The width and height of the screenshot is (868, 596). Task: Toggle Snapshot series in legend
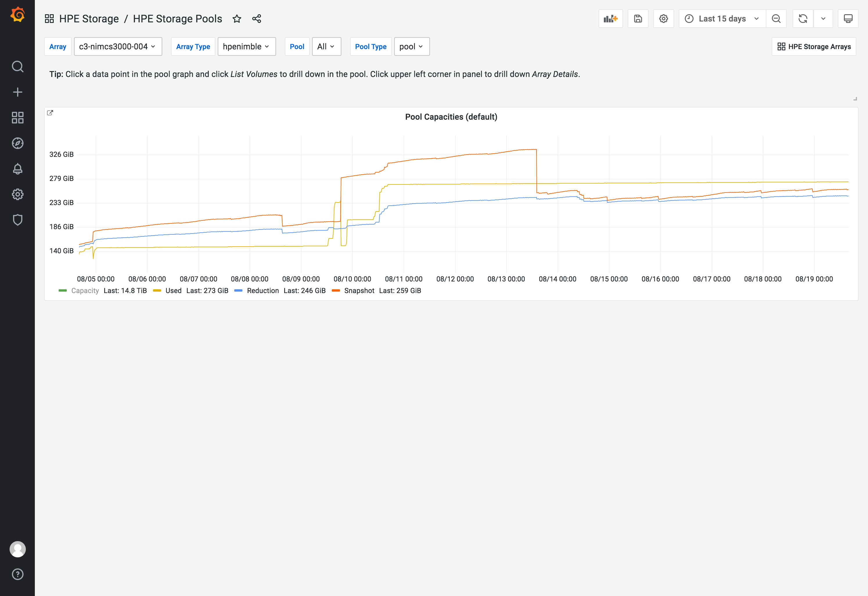pyautogui.click(x=359, y=291)
